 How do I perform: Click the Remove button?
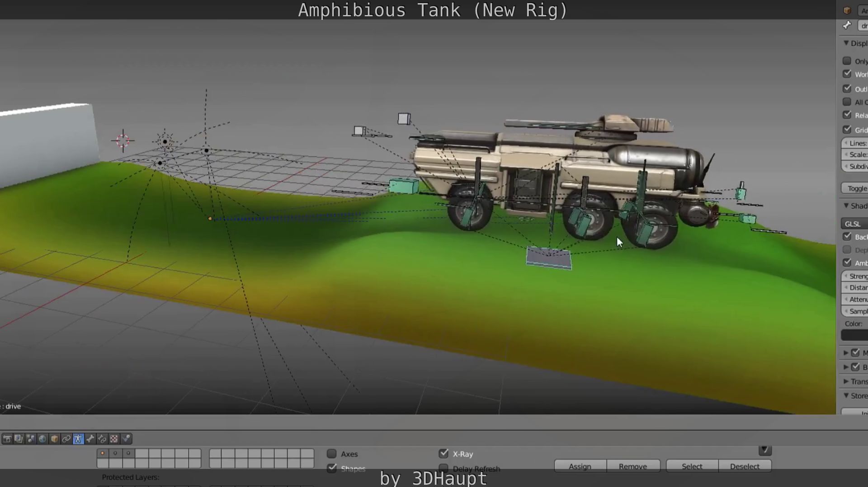[x=633, y=466]
